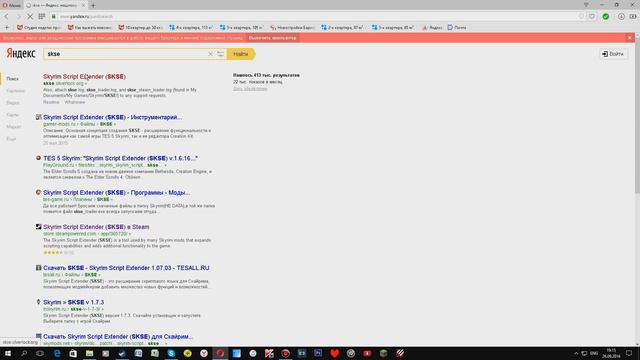Expand the skse.silverlock.org URL dropdown arrow
Image resolution: width=640 pixels, height=360 pixels.
coord(86,84)
